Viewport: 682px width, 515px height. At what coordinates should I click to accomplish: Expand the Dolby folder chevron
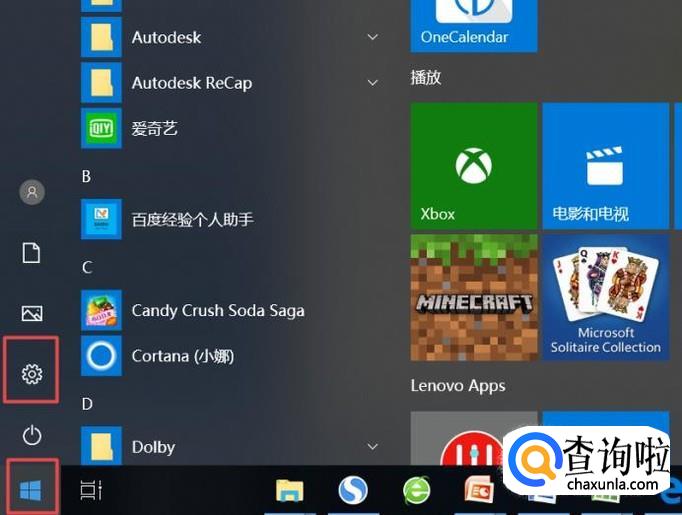pos(372,446)
